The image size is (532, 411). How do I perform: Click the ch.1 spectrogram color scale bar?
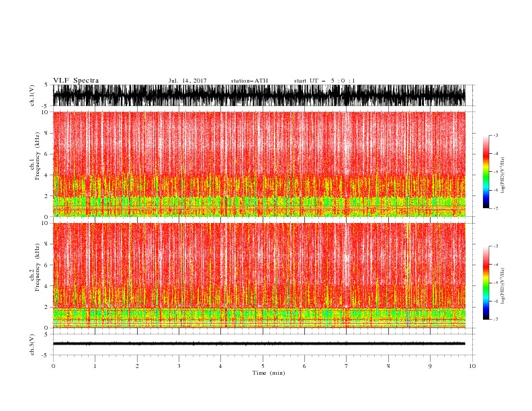pos(486,172)
